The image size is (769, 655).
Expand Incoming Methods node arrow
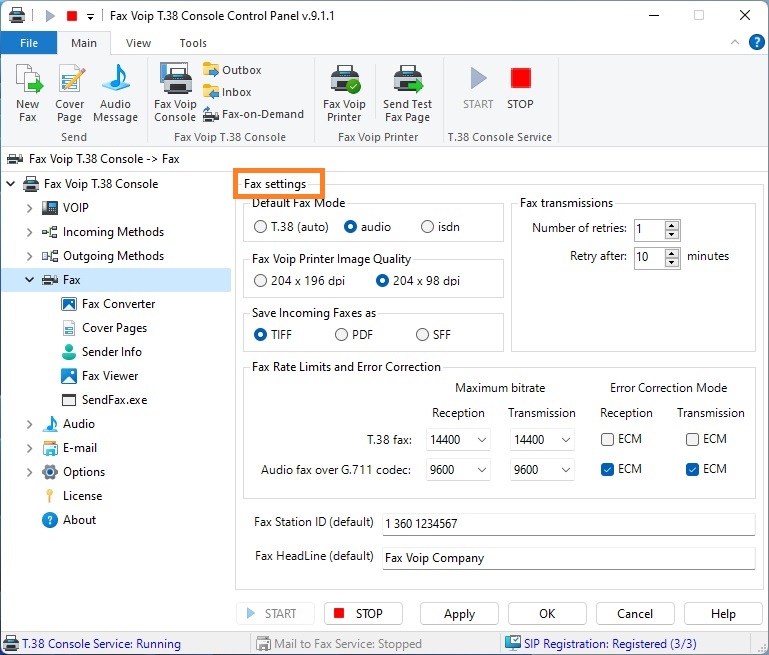29,232
